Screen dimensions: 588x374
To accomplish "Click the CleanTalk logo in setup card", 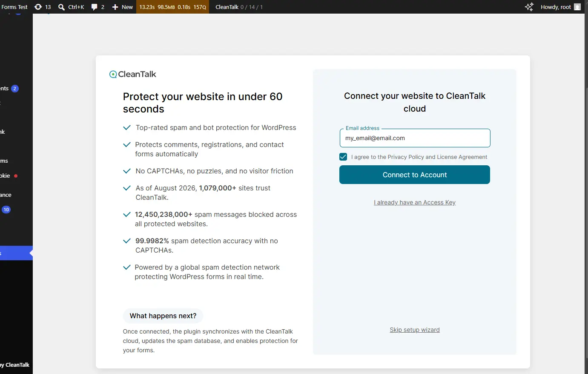I will click(133, 74).
